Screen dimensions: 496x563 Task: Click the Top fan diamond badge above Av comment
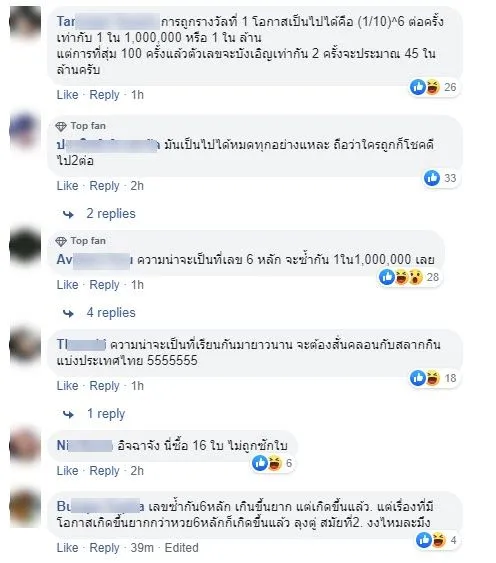(61, 241)
